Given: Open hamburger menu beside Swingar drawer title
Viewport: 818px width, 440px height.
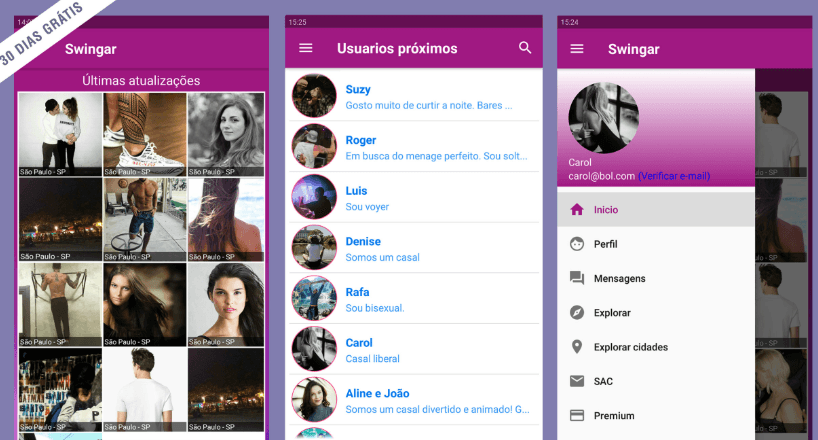Looking at the screenshot, I should click(576, 49).
